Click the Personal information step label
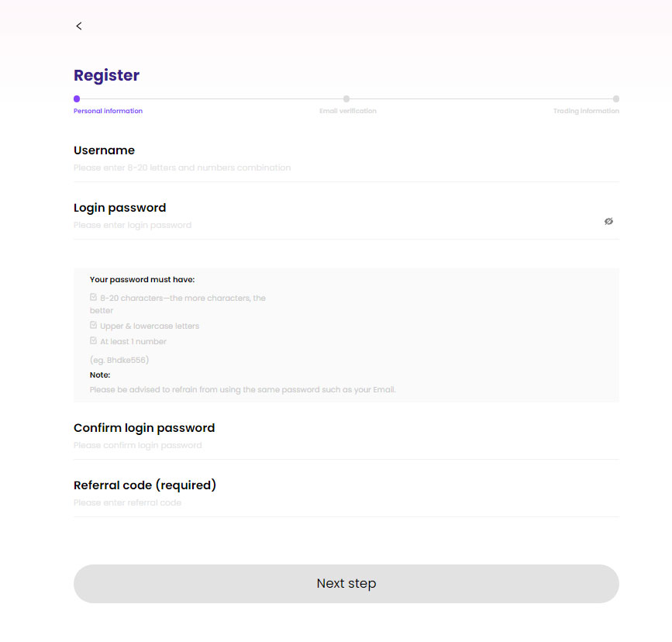672x642 pixels. click(108, 111)
